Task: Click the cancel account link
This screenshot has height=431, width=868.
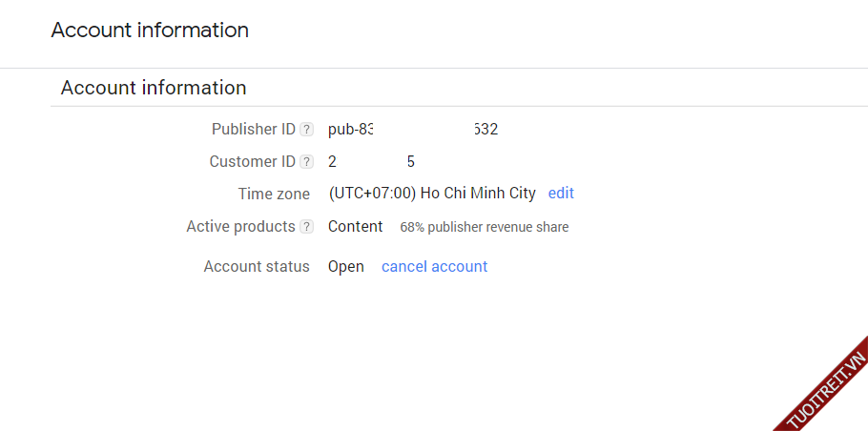Action: (x=434, y=267)
